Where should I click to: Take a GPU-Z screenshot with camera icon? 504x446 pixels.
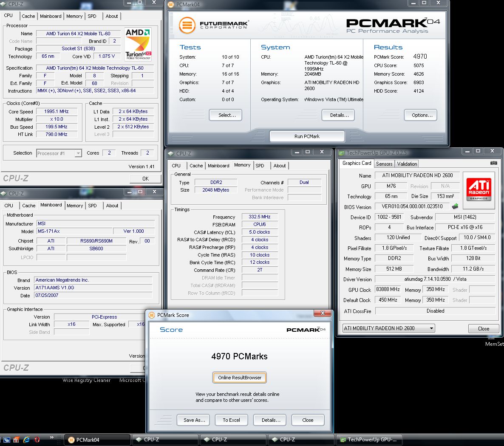(493, 163)
